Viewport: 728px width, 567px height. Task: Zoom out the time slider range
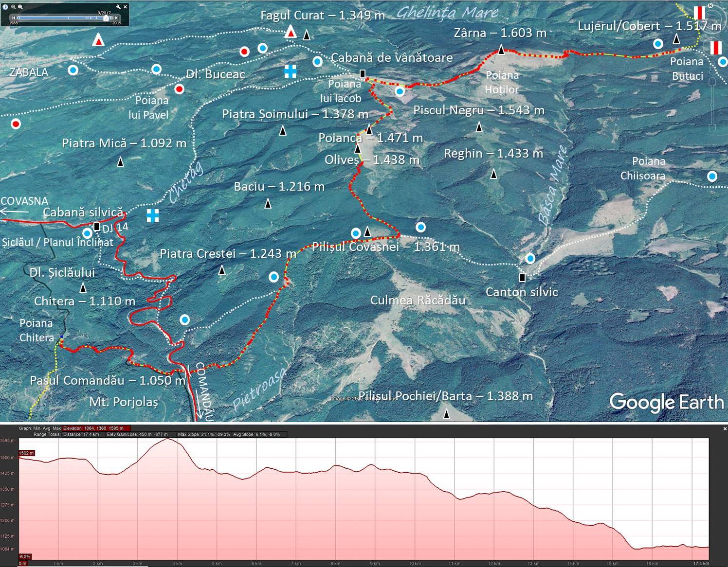tap(13, 7)
